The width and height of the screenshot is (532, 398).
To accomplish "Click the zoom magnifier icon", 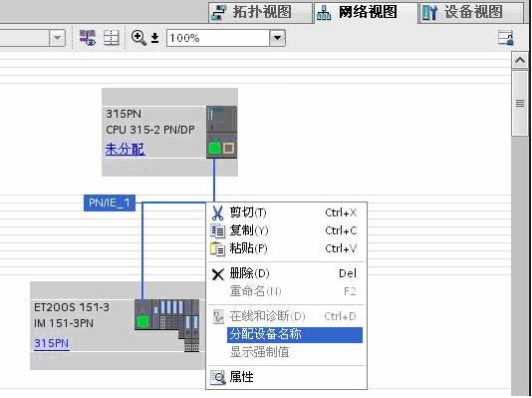I will coord(138,38).
